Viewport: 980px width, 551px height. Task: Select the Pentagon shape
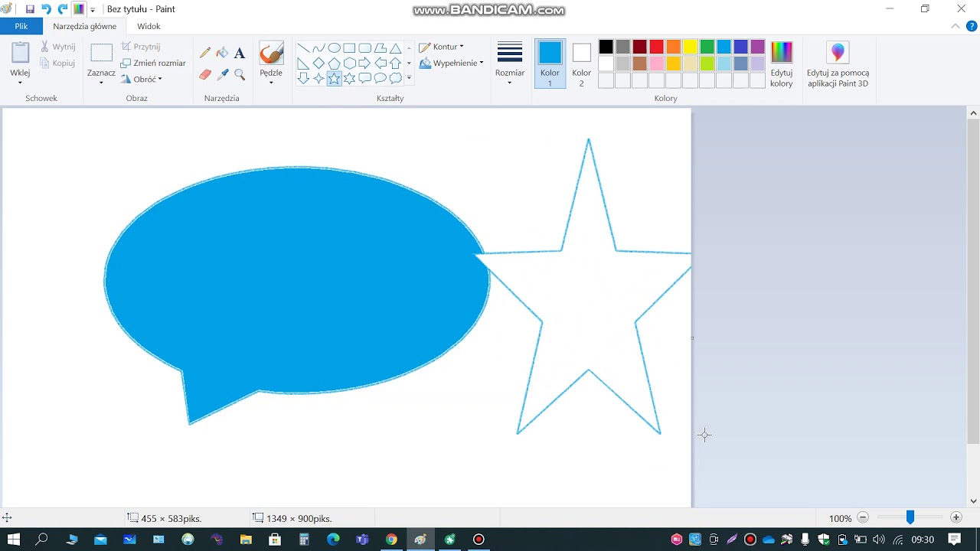tap(334, 63)
